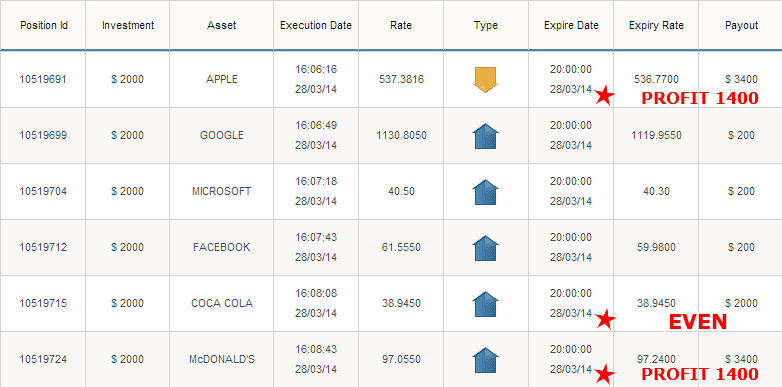Click the Asset column header
The image size is (782, 387).
click(221, 25)
